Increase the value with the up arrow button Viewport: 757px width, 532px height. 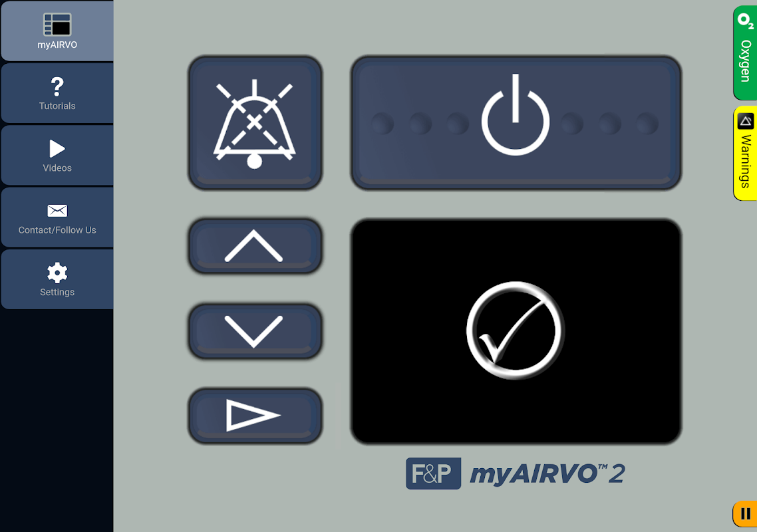pos(255,246)
